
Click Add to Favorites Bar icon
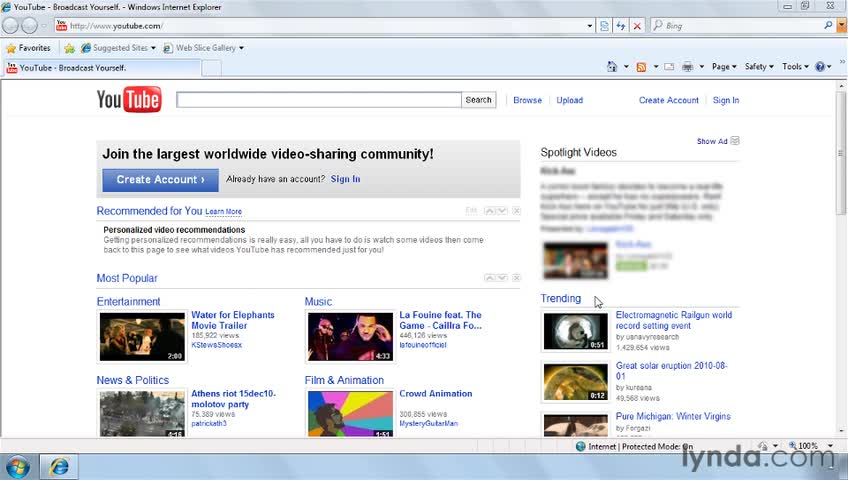(69, 48)
